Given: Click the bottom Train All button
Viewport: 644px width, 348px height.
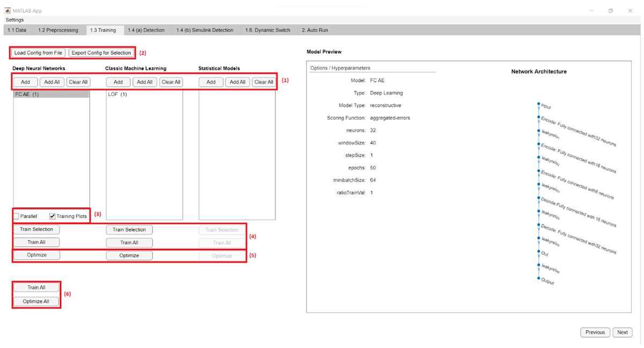Looking at the screenshot, I should 36,287.
